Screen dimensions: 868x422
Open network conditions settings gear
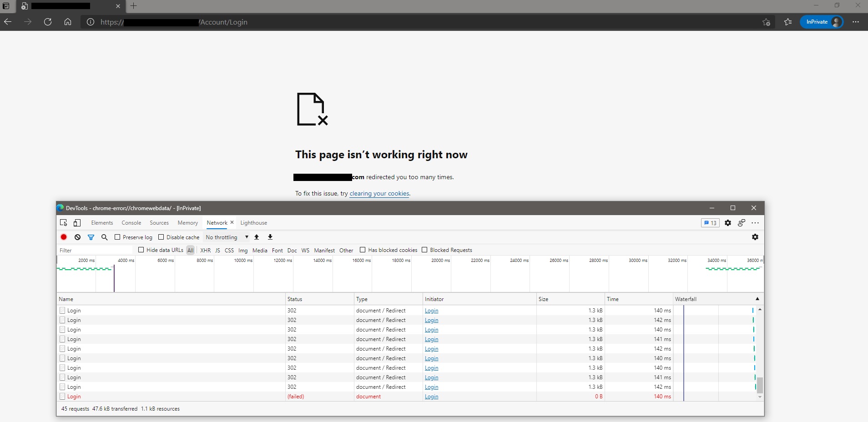click(755, 237)
